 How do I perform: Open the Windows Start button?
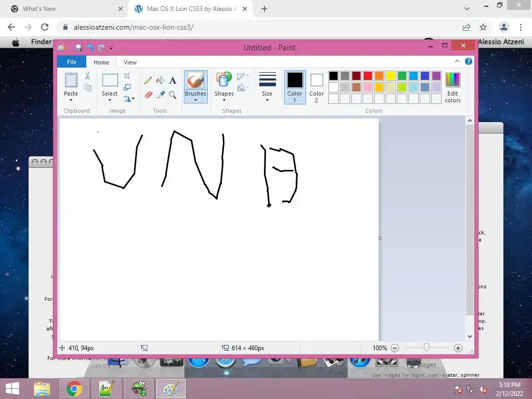point(12,389)
